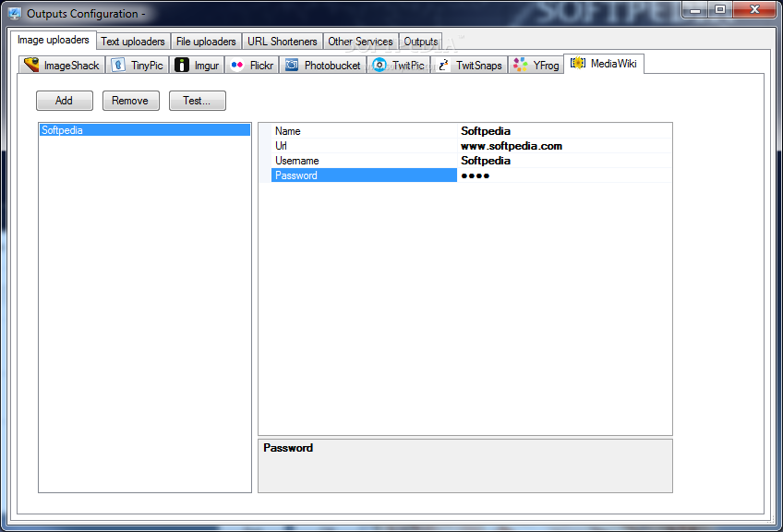Select the MediaWiki uploader tab

pos(604,64)
